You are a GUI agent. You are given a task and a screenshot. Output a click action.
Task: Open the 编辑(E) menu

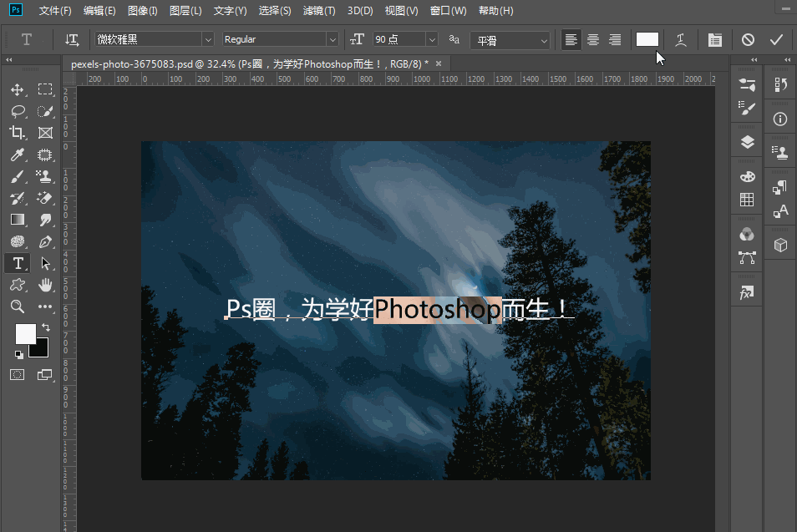99,11
